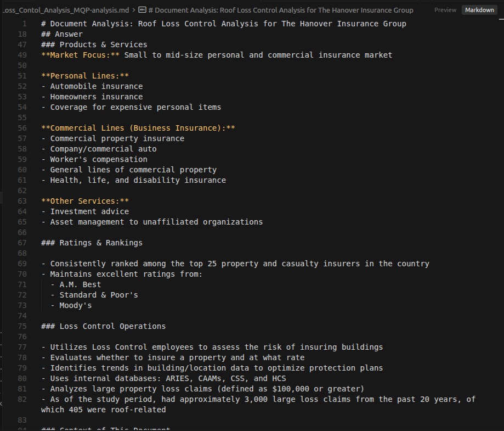Click the '- A.M. Best' line
Screen dimensions: 504x431
pos(76,284)
